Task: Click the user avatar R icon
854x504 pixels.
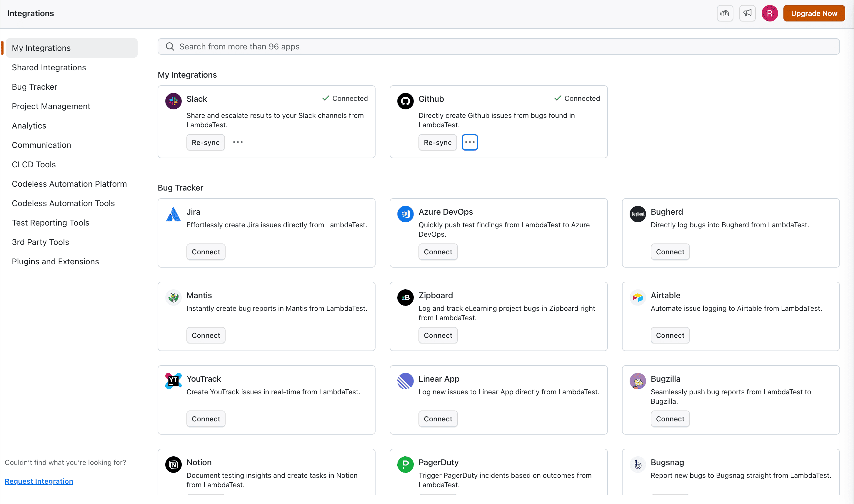Action: point(769,13)
